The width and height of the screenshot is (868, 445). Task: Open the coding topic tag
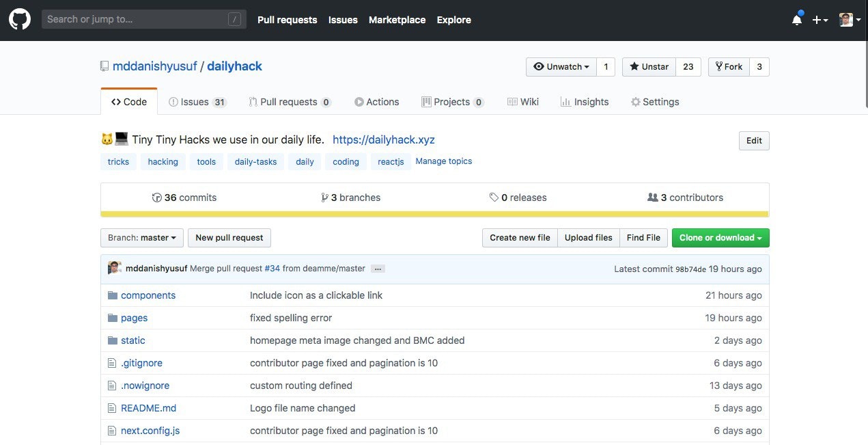pos(346,161)
